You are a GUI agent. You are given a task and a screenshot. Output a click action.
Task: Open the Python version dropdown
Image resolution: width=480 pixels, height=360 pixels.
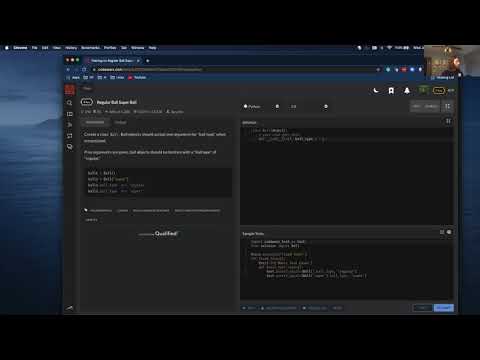[x=309, y=106]
